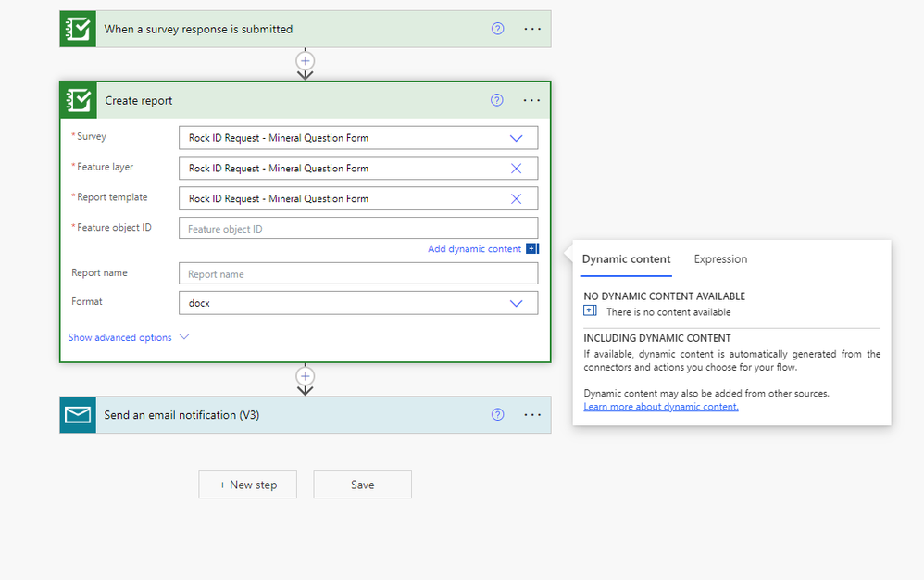
Task: Show advanced options
Action: click(128, 337)
